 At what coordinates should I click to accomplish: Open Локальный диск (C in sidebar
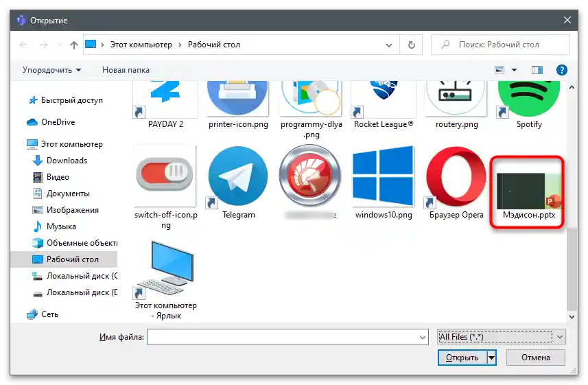pos(75,276)
